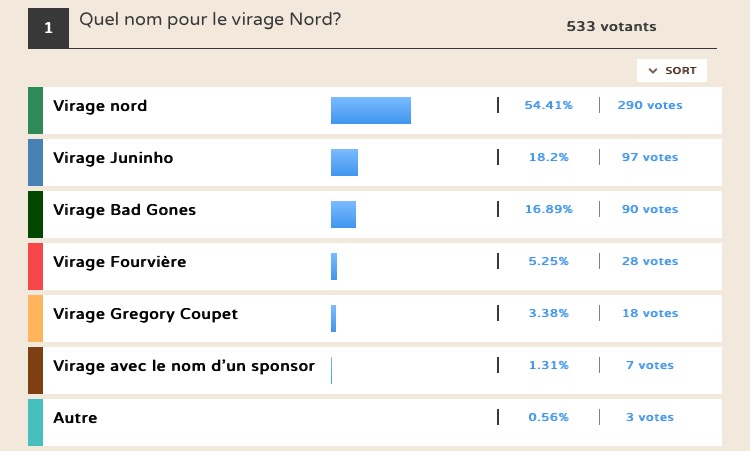Screen dimensions: 750x451
Task: Select the Virage nord result row
Action: pos(375,110)
